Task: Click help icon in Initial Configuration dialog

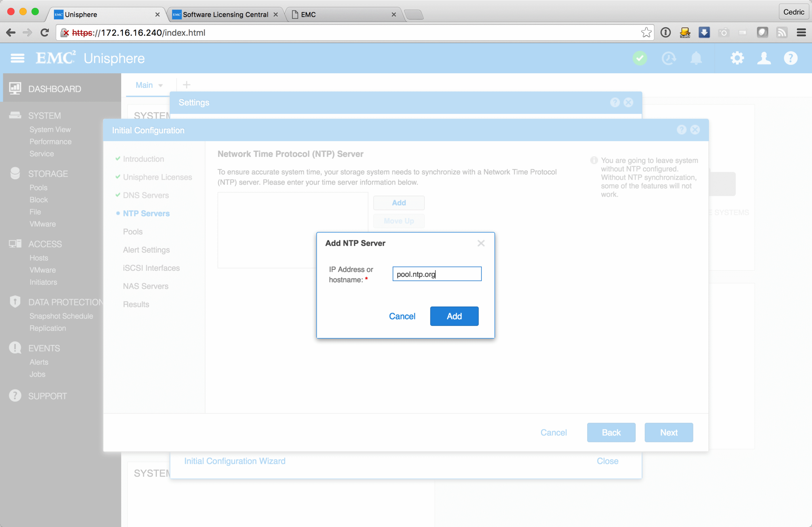Action: coord(681,130)
